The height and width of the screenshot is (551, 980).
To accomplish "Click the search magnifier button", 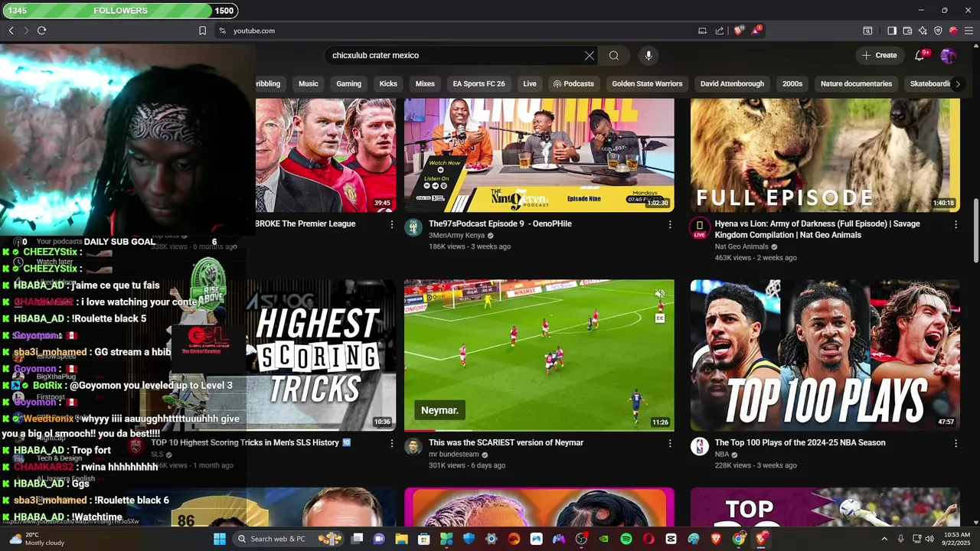I will click(614, 55).
